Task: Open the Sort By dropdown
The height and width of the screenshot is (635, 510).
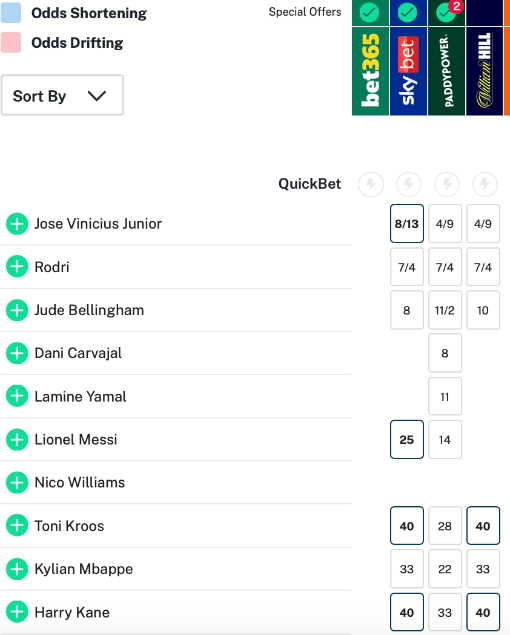Action: [62, 95]
